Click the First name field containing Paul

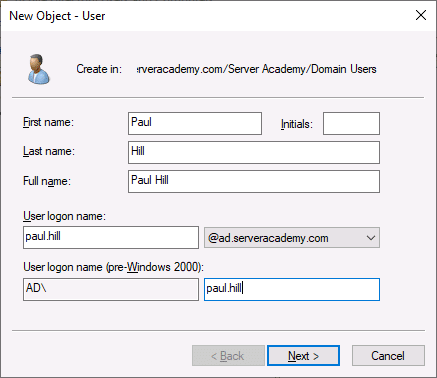[x=195, y=123]
